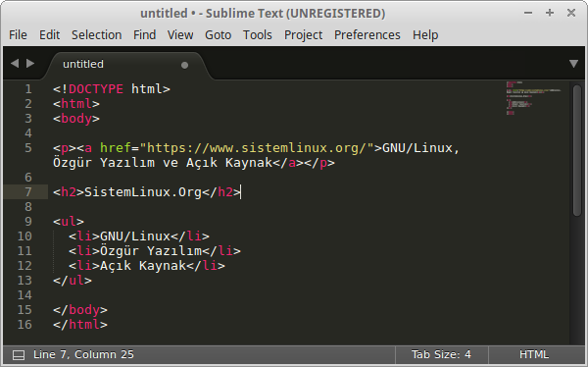Open the Edit menu

tap(50, 35)
